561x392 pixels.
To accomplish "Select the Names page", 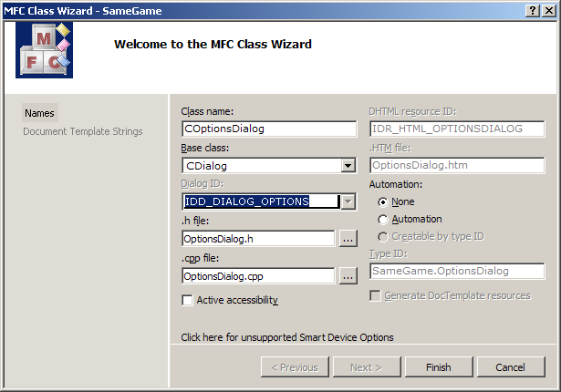I will (40, 113).
